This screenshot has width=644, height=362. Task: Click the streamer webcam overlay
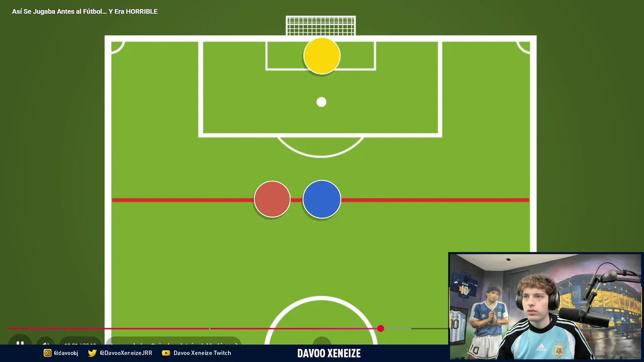(x=545, y=306)
